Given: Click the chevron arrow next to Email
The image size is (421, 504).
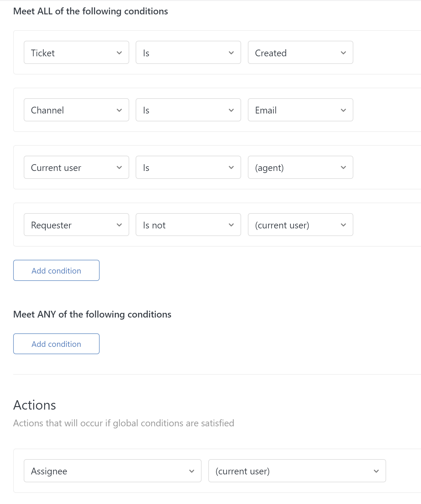Looking at the screenshot, I should [x=343, y=110].
